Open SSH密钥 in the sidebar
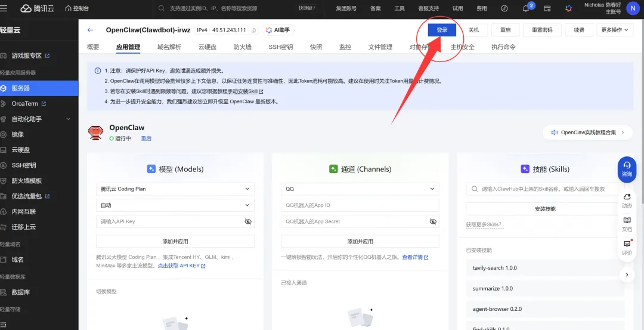644x330 pixels. (x=24, y=165)
